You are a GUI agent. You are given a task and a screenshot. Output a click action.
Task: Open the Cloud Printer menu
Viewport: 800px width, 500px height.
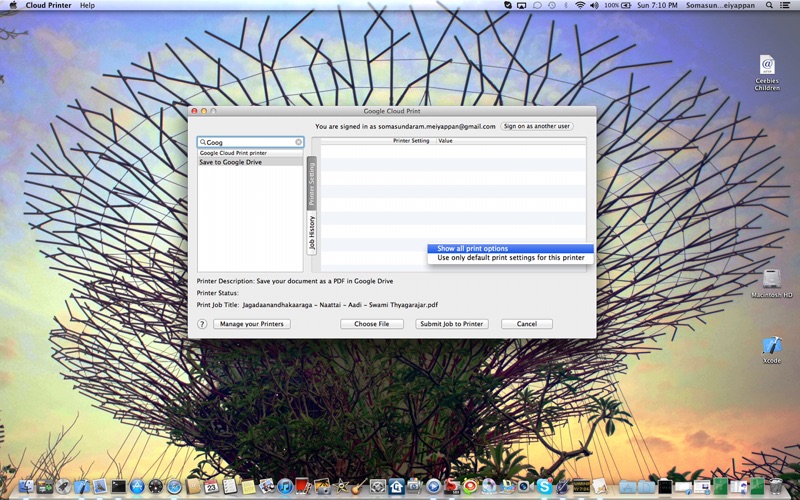(48, 5)
